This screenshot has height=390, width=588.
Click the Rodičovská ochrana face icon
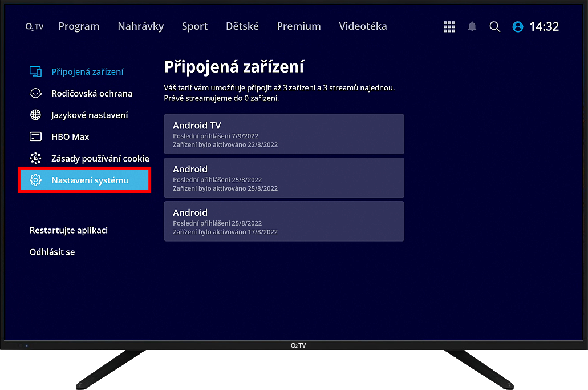[x=35, y=94]
